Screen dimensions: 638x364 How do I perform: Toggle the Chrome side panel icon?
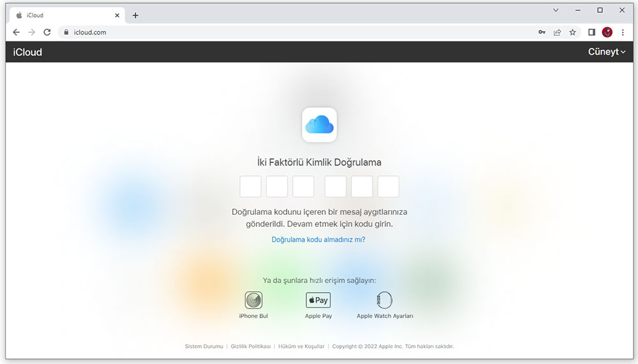point(591,32)
